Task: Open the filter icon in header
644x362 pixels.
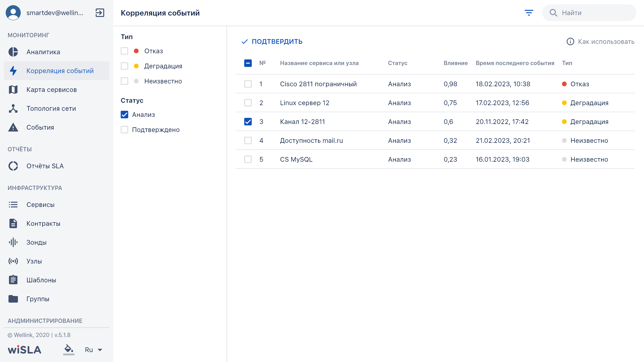Action: click(529, 13)
